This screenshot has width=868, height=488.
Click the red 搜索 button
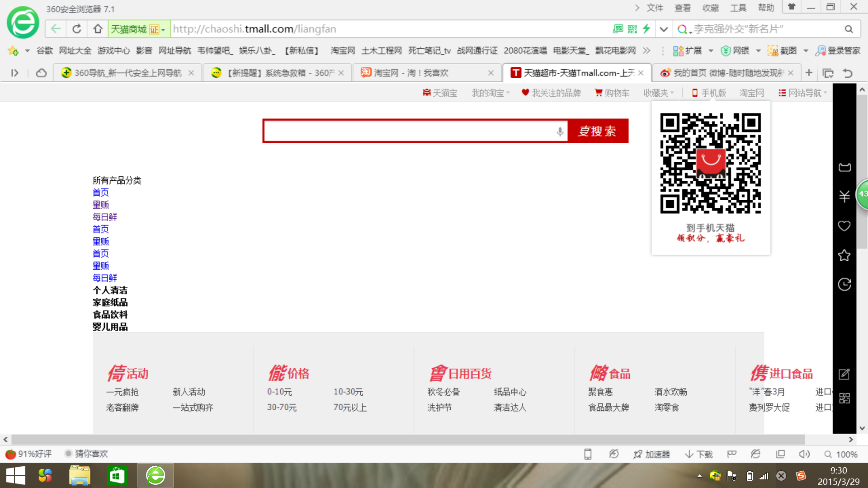598,131
